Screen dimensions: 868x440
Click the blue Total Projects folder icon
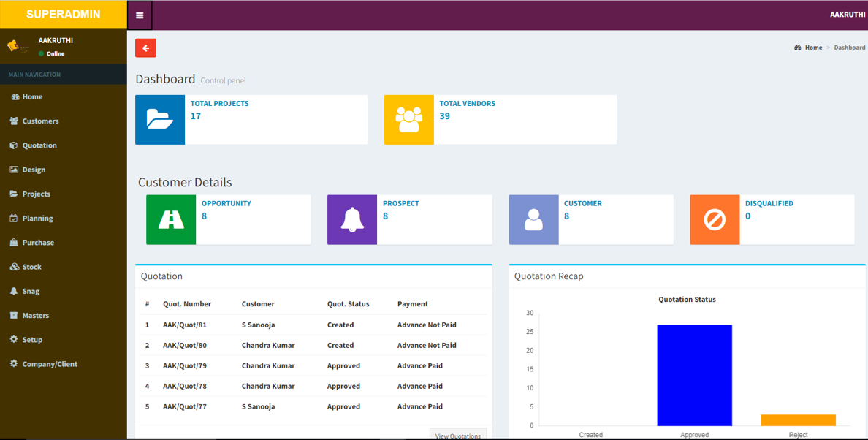click(x=160, y=120)
